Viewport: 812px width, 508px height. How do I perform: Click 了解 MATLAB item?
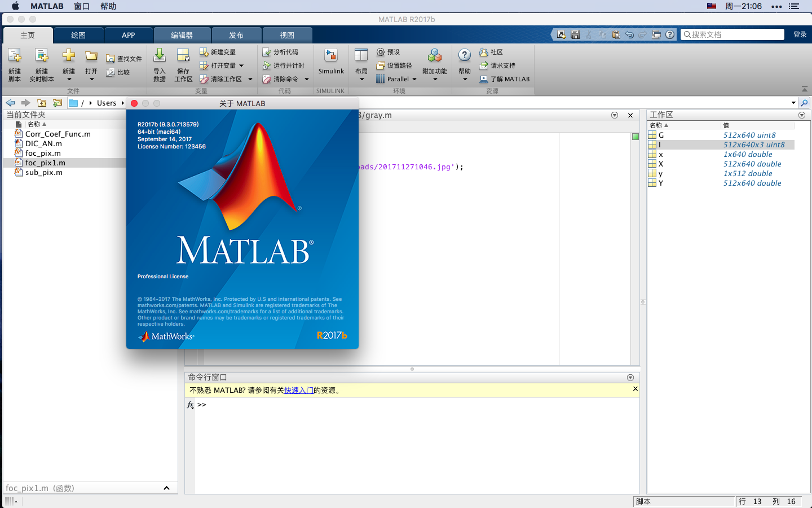tap(505, 79)
